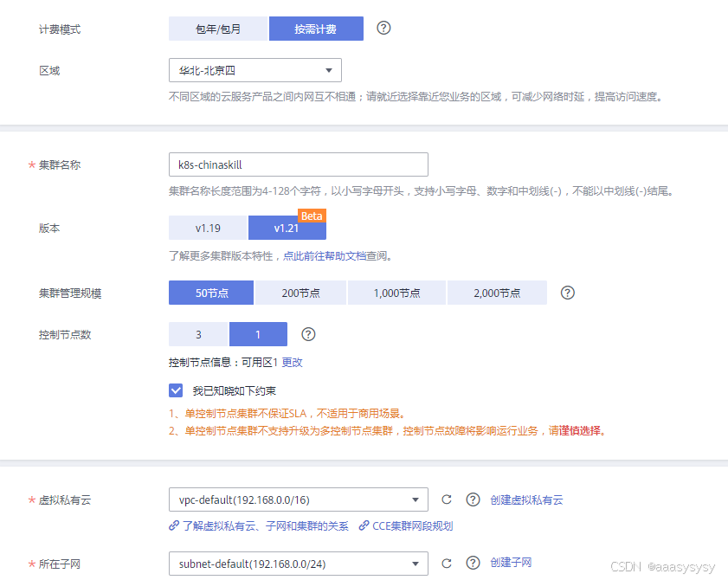Set control node count to 1
The image size is (728, 580).
[x=258, y=334]
